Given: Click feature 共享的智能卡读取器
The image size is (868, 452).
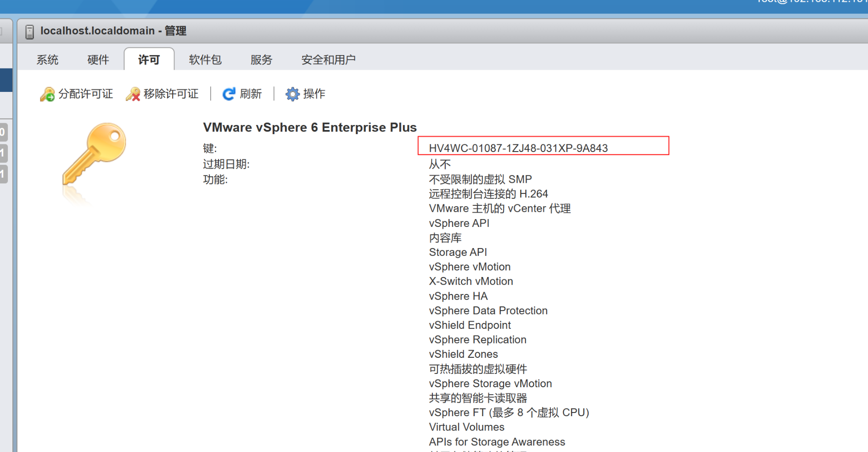Looking at the screenshot, I should coord(478,398).
